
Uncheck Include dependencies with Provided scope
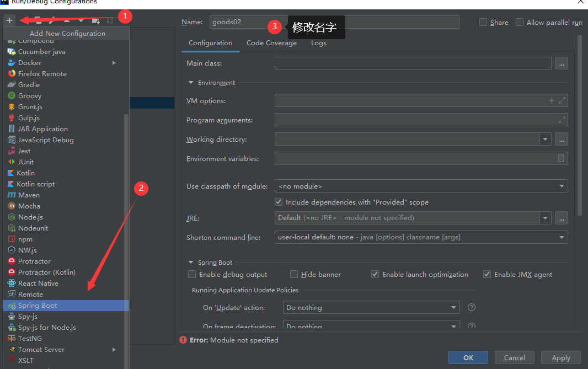pyautogui.click(x=279, y=202)
